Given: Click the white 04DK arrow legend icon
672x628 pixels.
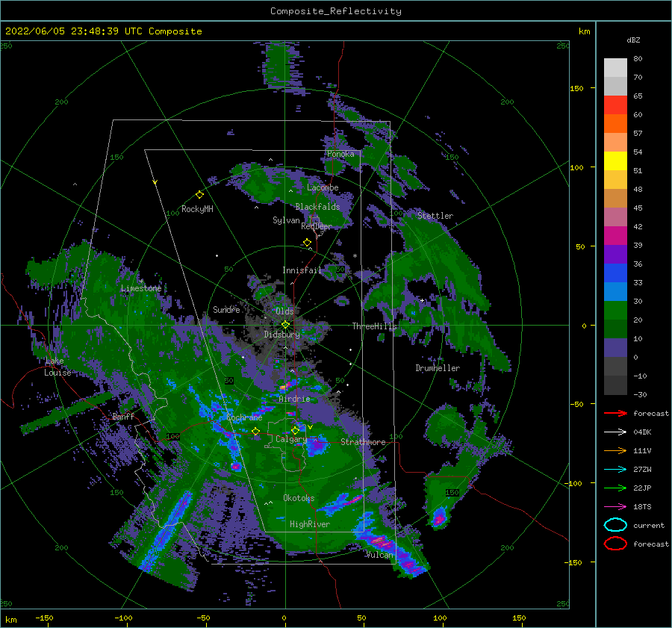Looking at the screenshot, I should (x=615, y=432).
